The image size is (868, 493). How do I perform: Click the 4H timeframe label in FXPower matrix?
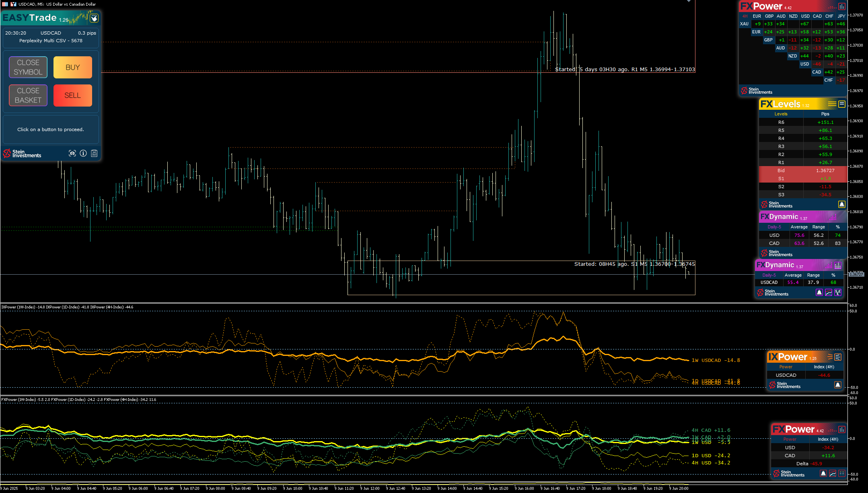point(745,16)
